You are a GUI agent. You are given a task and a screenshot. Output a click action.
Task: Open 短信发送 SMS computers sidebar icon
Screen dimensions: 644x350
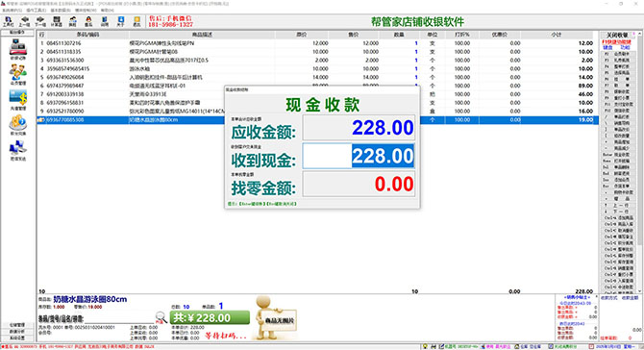[x=17, y=150]
